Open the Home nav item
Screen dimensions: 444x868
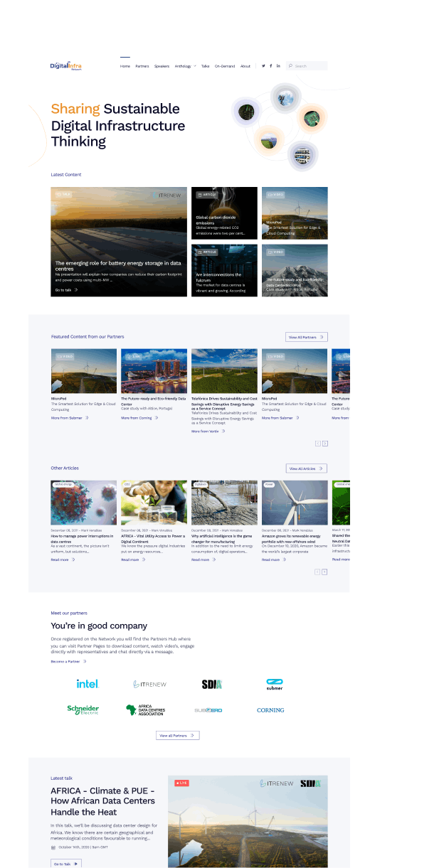pyautogui.click(x=125, y=66)
